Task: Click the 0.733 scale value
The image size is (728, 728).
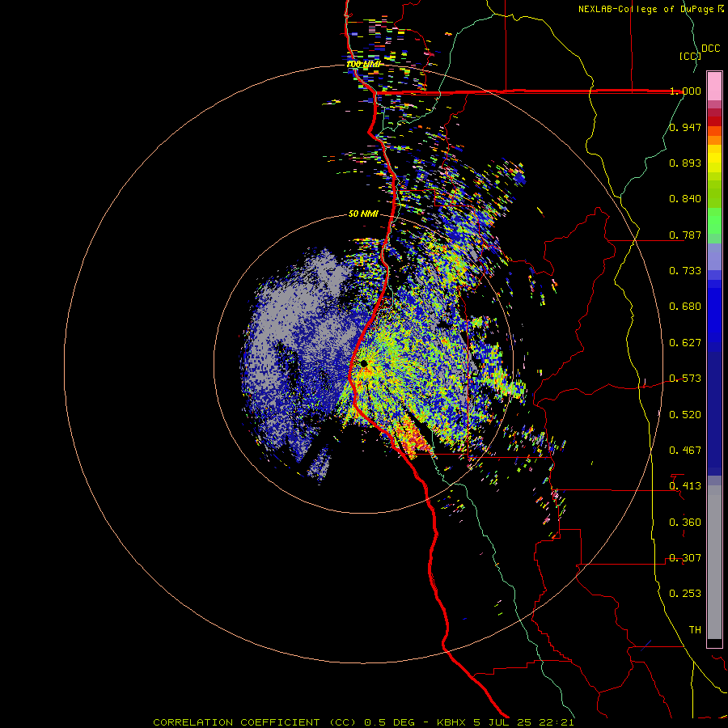Action: 685,271
